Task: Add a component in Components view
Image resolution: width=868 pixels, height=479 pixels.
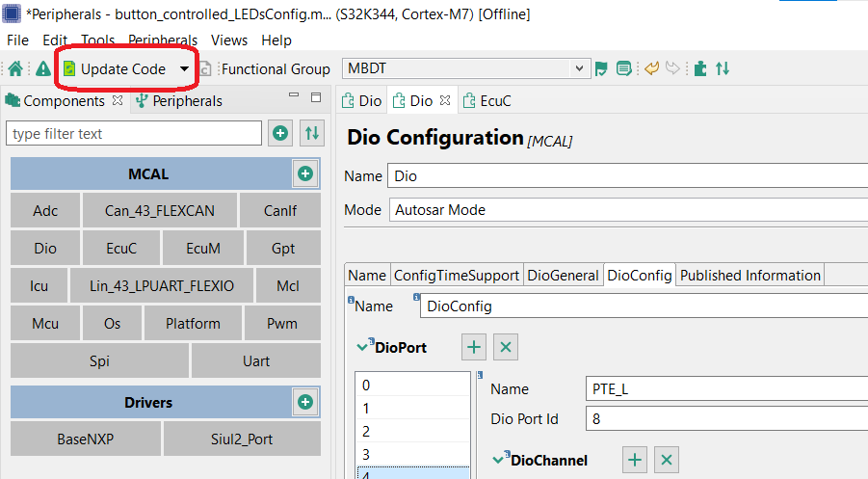Action: [280, 133]
